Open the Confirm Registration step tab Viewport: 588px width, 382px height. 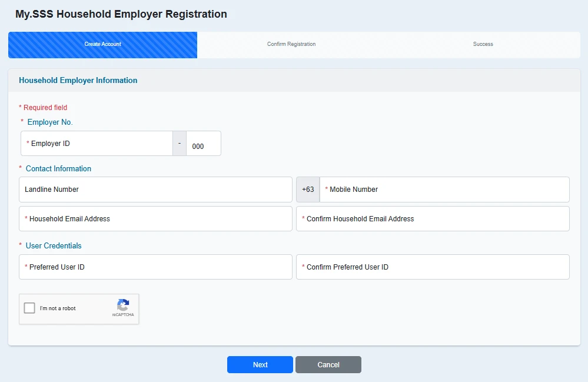click(x=291, y=44)
